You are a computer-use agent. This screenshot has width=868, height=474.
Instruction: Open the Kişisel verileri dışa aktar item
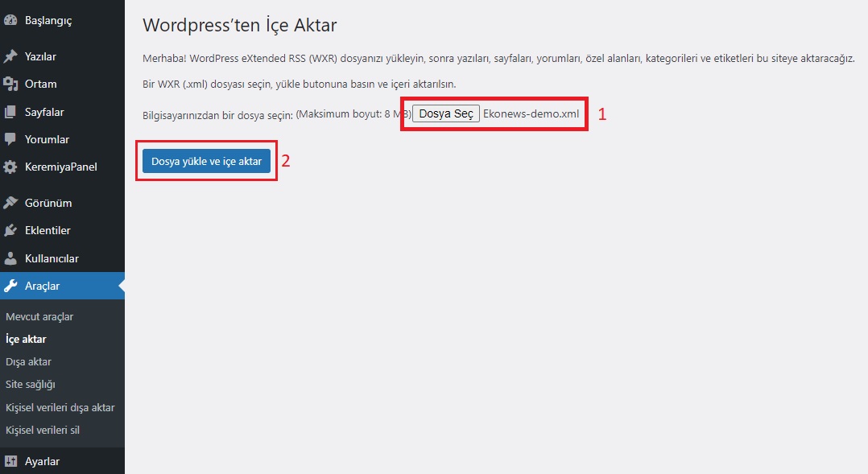click(60, 408)
